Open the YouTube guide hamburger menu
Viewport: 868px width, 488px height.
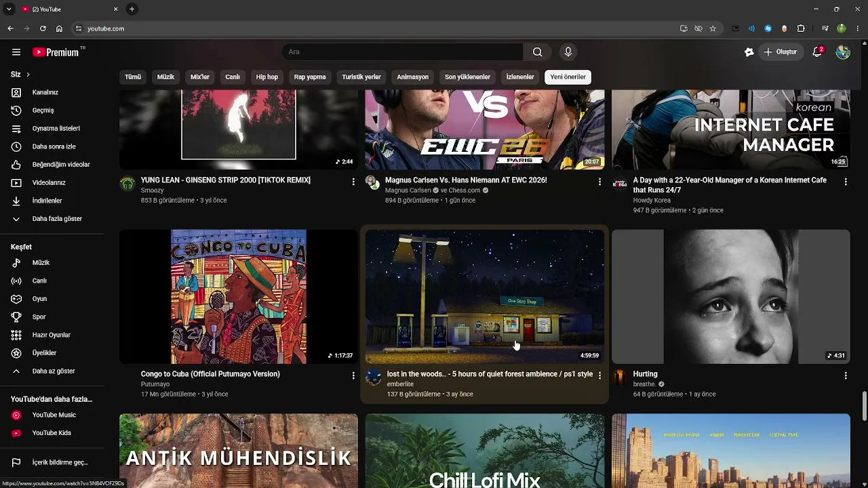tap(16, 52)
